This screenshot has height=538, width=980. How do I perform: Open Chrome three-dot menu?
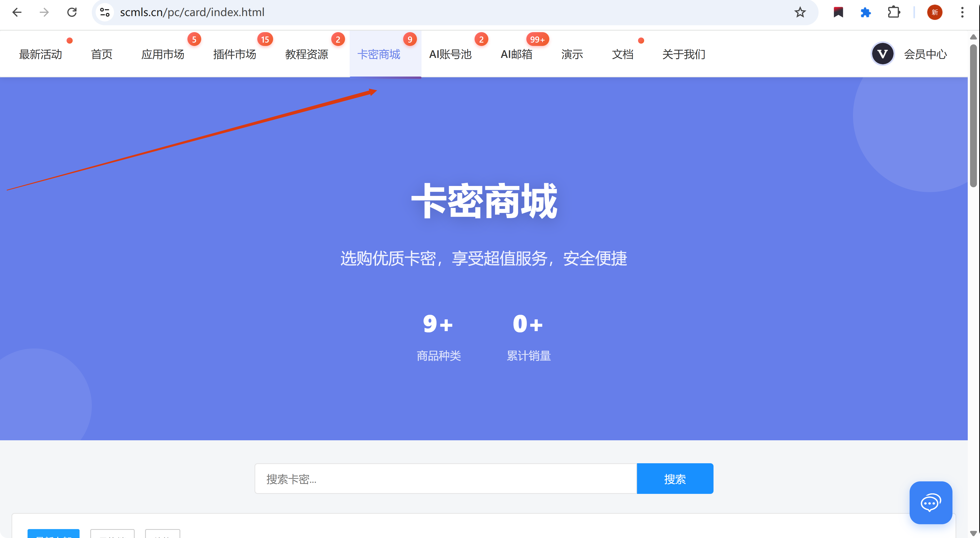[x=962, y=12]
